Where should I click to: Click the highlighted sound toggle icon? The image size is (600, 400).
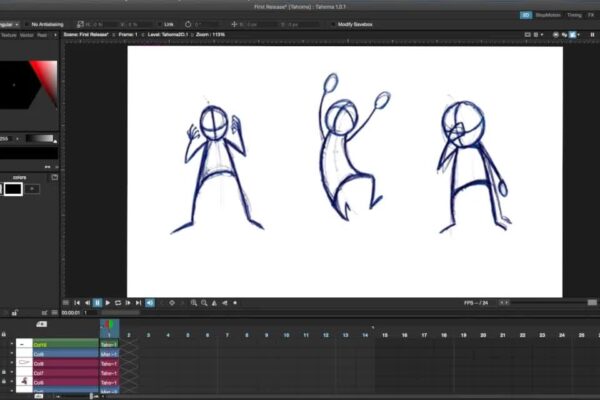click(150, 302)
